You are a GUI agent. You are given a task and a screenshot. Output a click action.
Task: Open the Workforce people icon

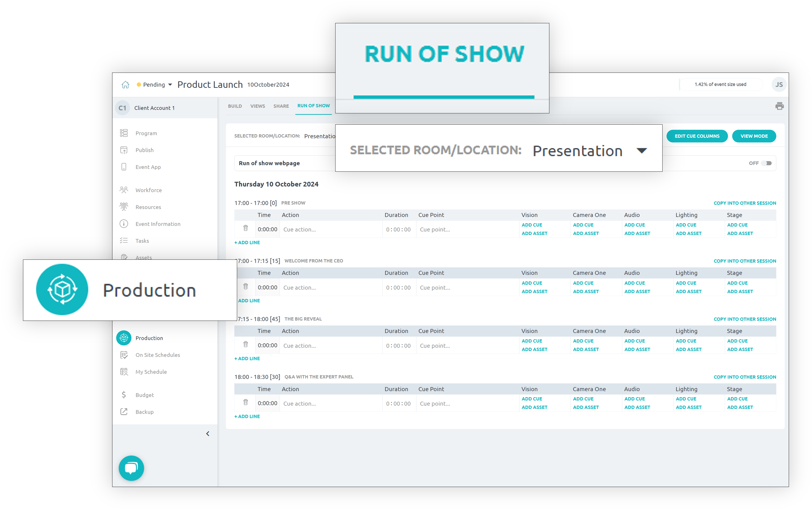(124, 190)
